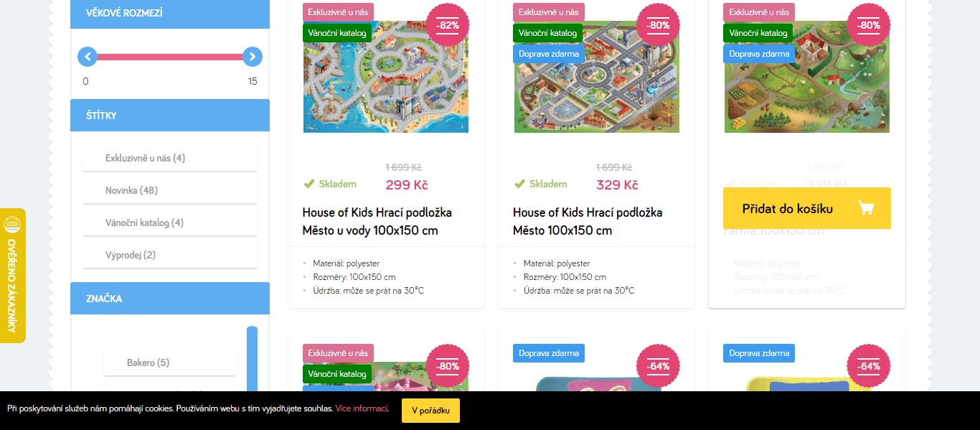Open the 'Více informací' cookies link
Viewport: 980px width, 430px height.
pyautogui.click(x=360, y=408)
